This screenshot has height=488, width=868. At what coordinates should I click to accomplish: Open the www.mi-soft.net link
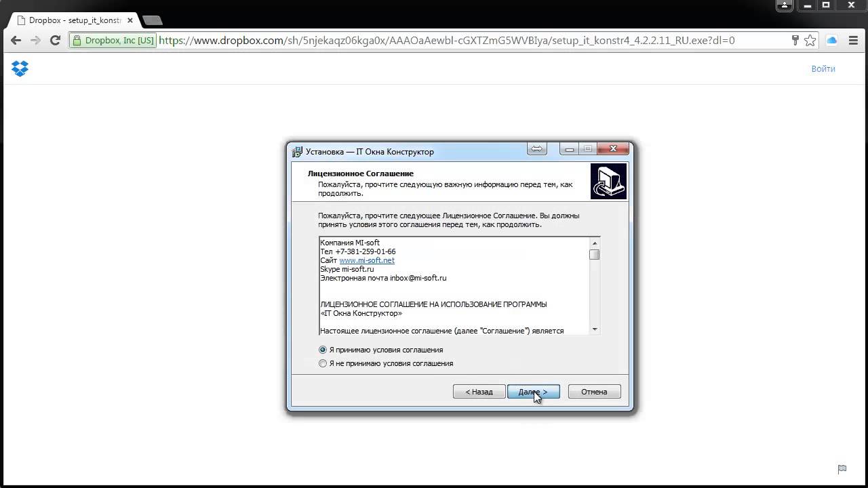(367, 260)
